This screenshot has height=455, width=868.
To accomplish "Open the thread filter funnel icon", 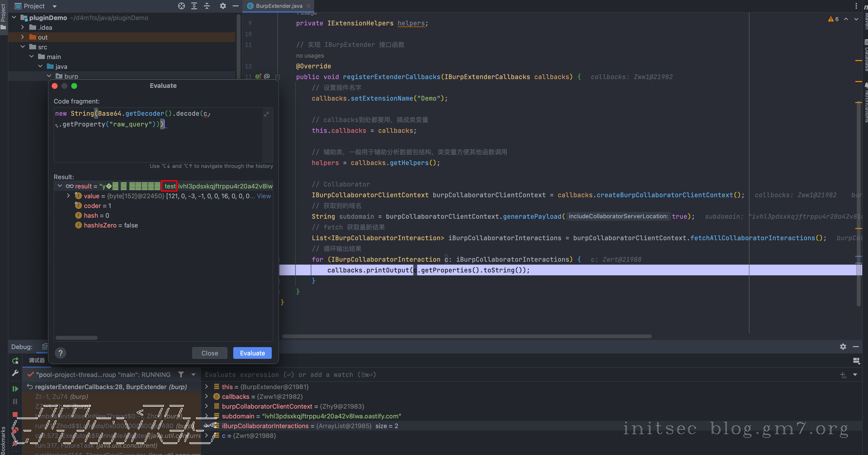I will click(181, 374).
